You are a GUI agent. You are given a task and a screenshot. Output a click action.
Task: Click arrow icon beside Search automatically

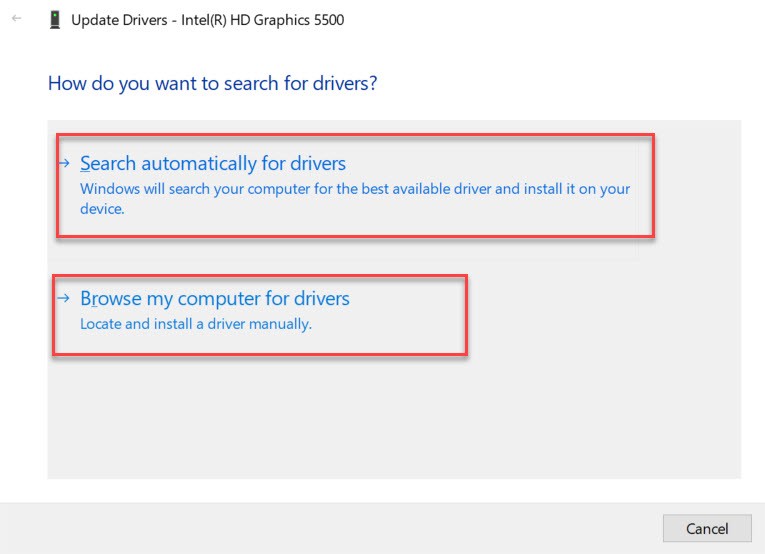[64, 163]
